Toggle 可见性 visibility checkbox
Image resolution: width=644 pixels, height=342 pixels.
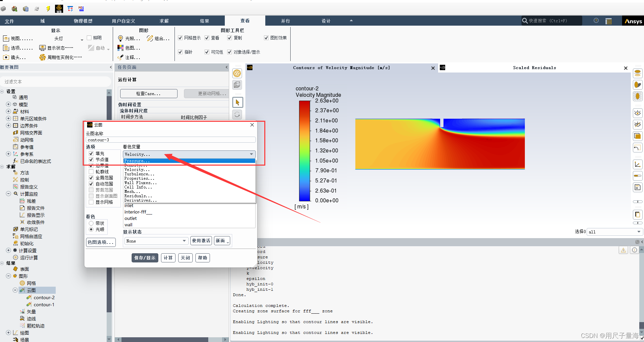coord(207,52)
